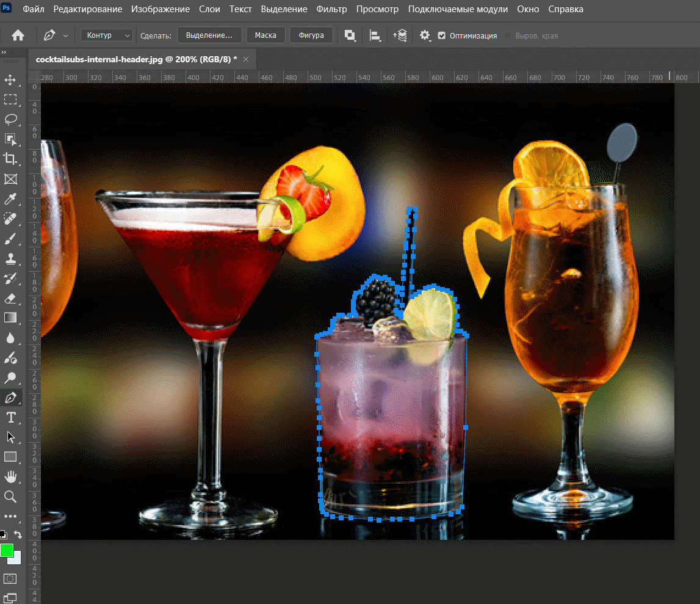700x604 pixels.
Task: Open the Слои menu
Action: 209,9
